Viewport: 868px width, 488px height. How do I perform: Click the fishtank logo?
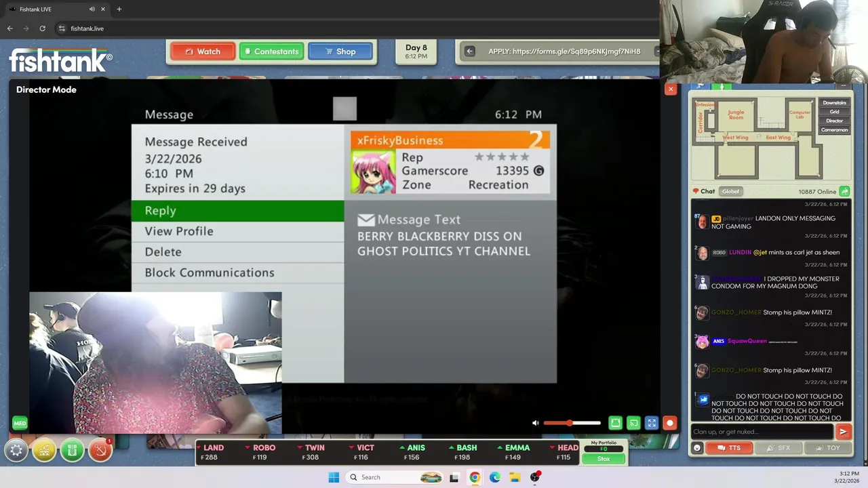[61, 60]
